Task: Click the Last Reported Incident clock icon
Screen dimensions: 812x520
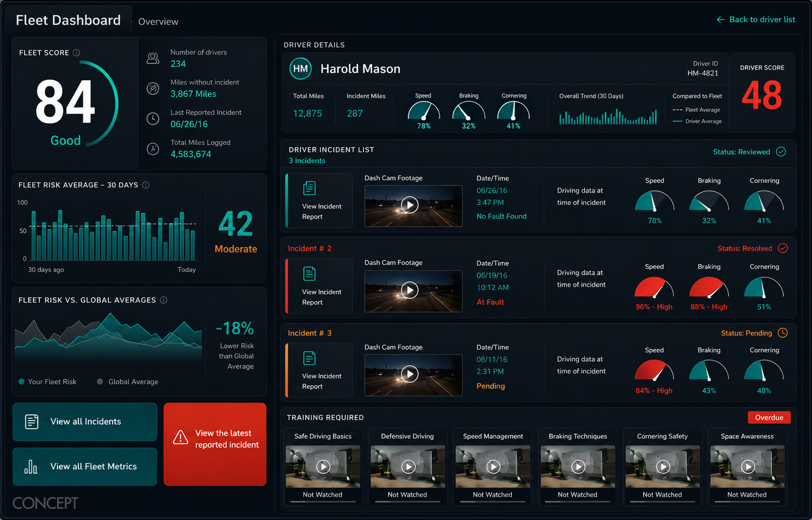Action: [153, 119]
